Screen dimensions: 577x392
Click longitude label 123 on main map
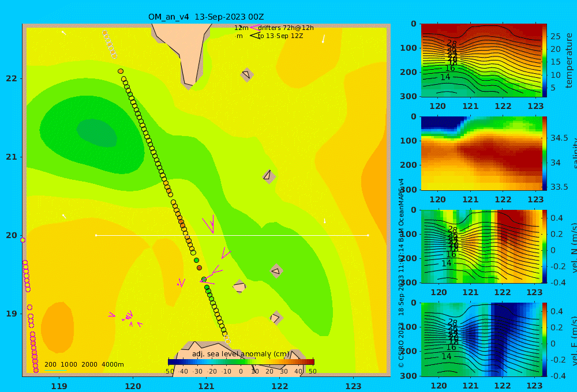coord(354,386)
